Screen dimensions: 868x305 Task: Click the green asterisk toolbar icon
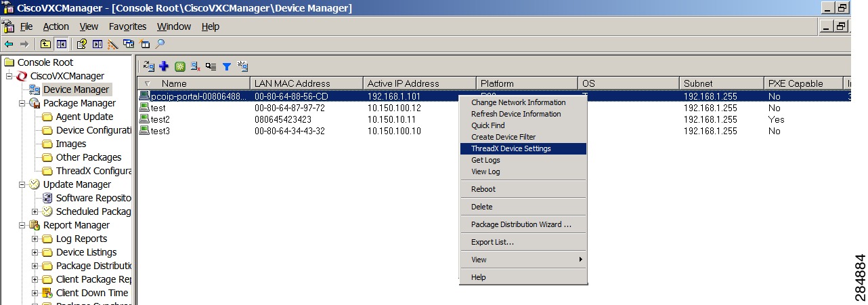179,66
